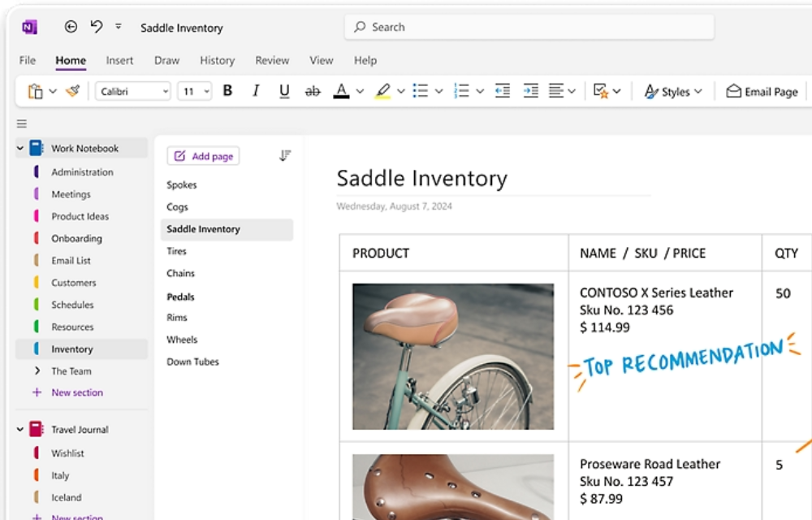Screen dimensions: 812x520
Task: Toggle Underline formatting
Action: (x=284, y=92)
